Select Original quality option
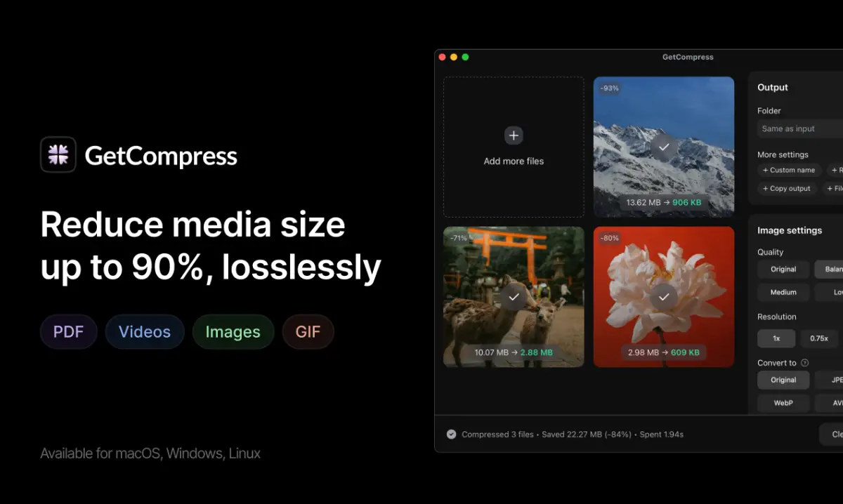This screenshot has height=504, width=843. [783, 269]
